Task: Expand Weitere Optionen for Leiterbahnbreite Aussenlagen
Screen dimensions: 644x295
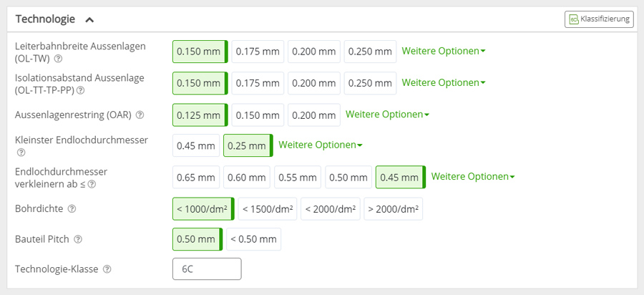Action: (444, 52)
